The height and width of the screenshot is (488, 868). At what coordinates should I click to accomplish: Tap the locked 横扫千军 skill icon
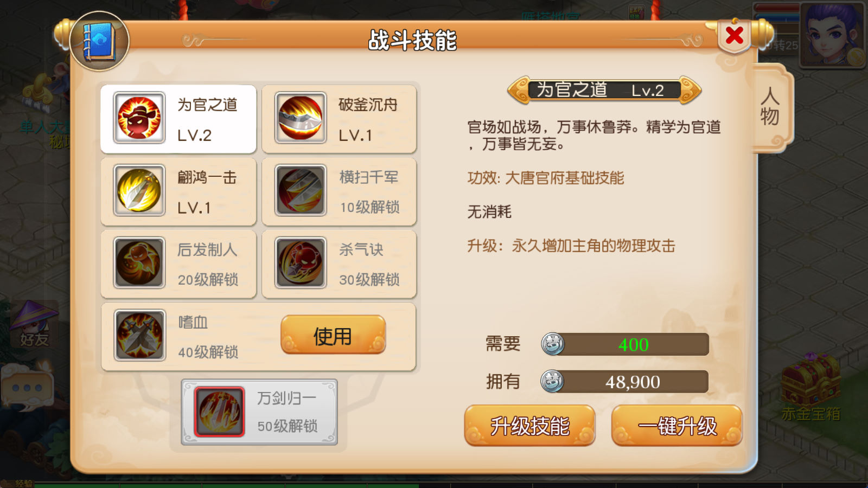point(300,190)
